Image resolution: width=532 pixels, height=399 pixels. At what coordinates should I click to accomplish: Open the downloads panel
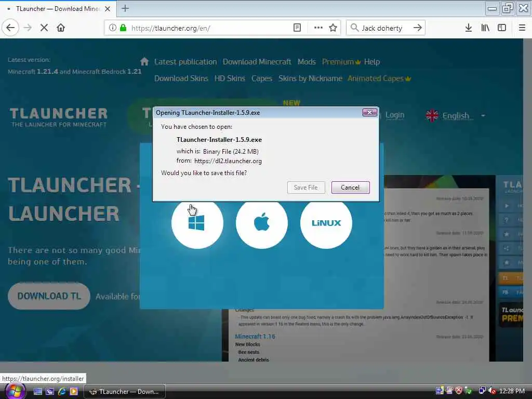(469, 28)
